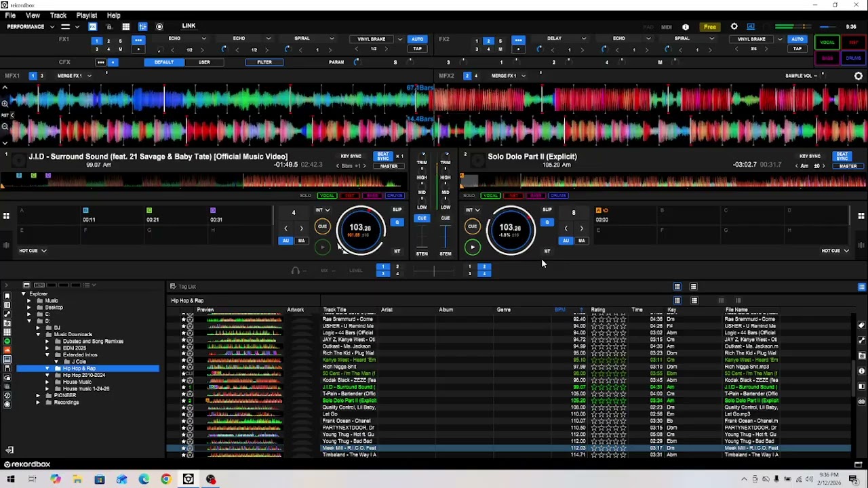Viewport: 868px width, 488px height.
Task: Open the Track menu
Action: (x=58, y=16)
